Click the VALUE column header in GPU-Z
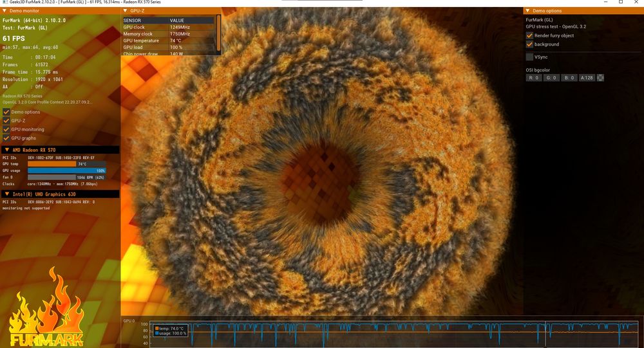The image size is (644, 348). [177, 20]
